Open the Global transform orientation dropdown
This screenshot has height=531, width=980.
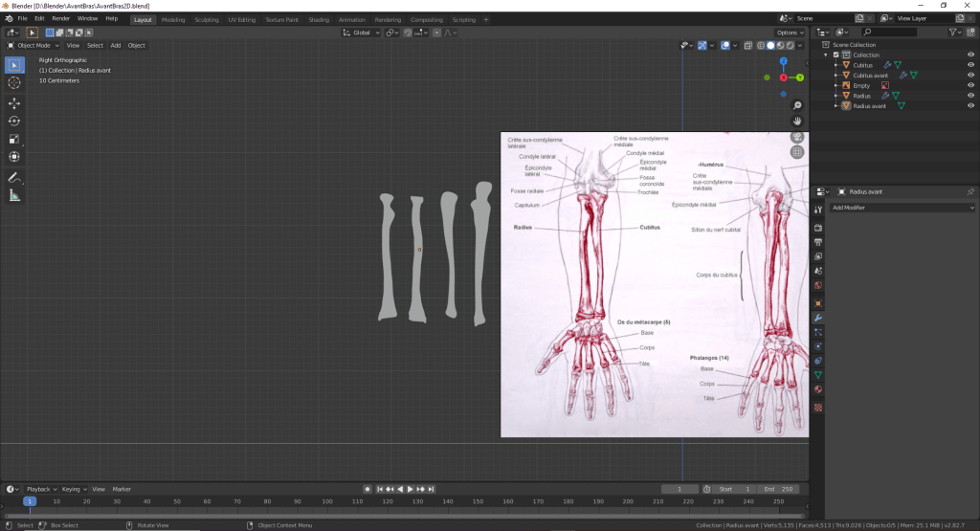[363, 33]
